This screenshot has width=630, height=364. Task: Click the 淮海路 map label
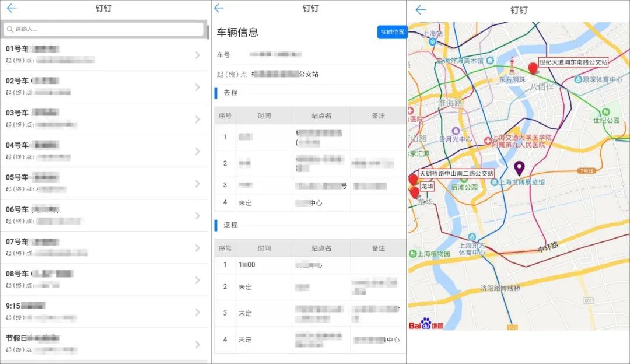tap(450, 103)
